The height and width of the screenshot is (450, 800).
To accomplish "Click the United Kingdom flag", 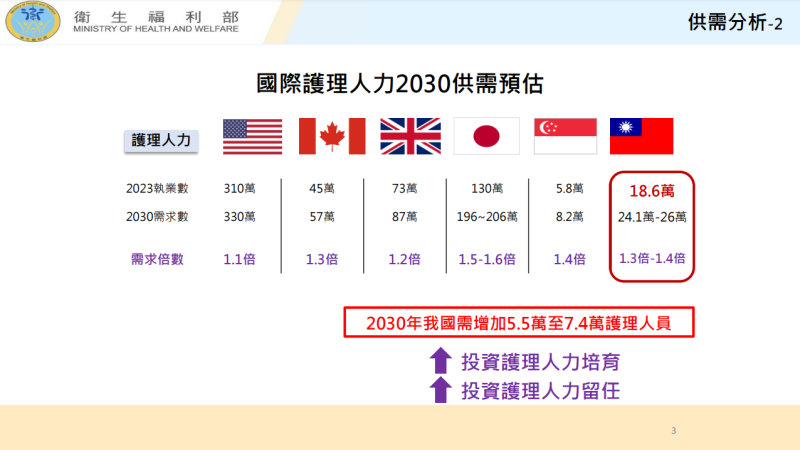I will pos(411,136).
